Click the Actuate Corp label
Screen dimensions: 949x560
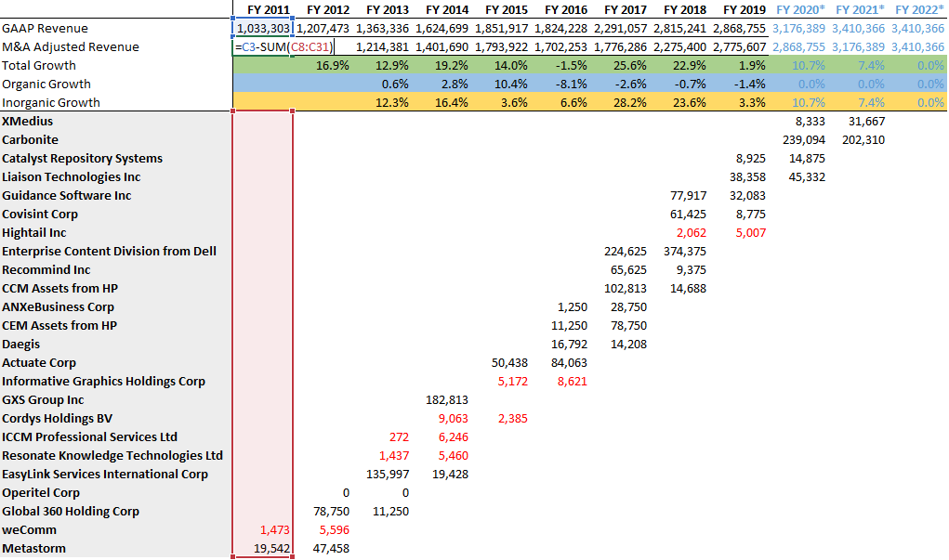tap(39, 363)
